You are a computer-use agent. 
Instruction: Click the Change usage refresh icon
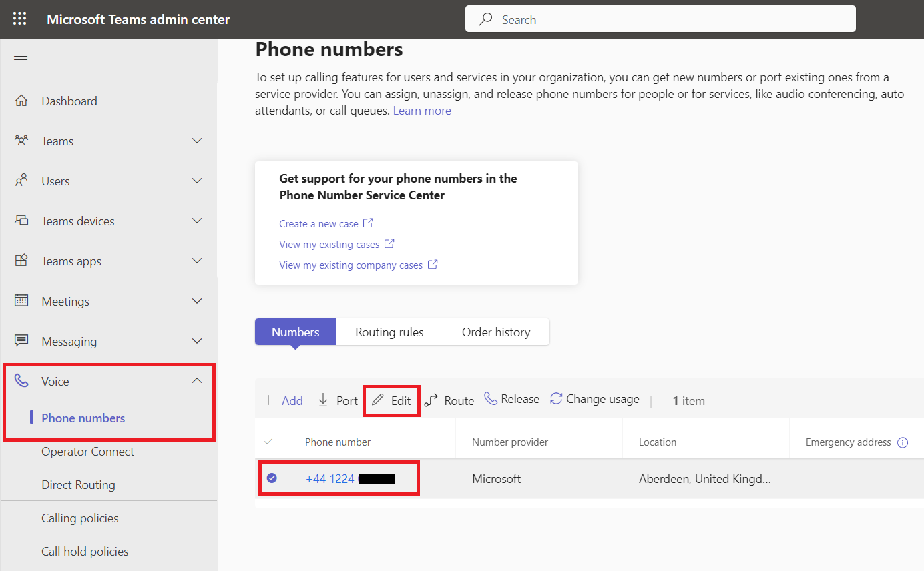pos(556,399)
